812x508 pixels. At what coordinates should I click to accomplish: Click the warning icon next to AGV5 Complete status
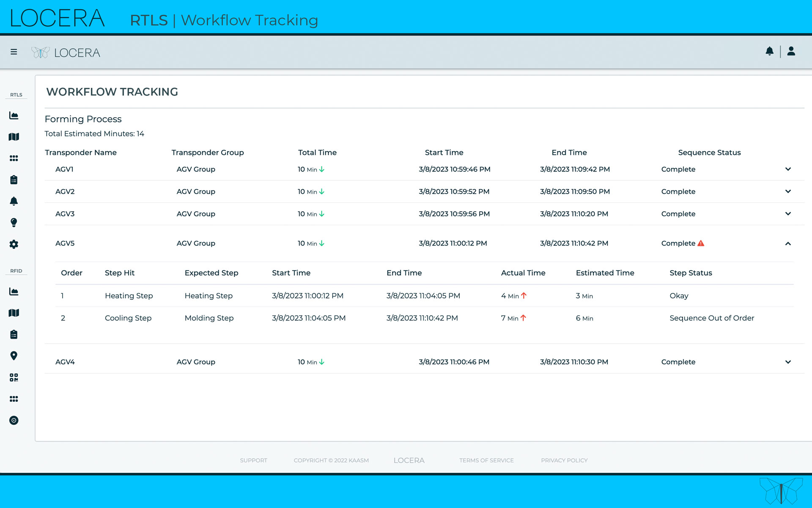click(702, 243)
